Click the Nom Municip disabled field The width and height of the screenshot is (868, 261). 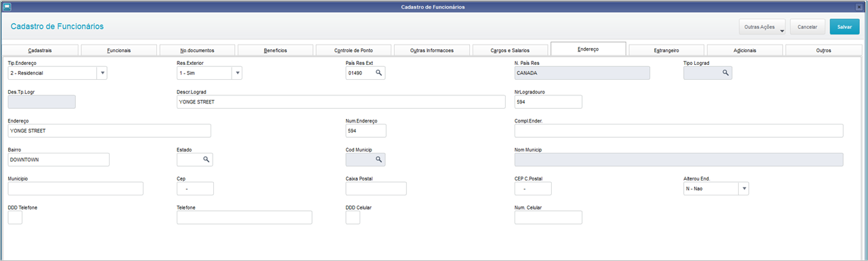click(x=678, y=160)
